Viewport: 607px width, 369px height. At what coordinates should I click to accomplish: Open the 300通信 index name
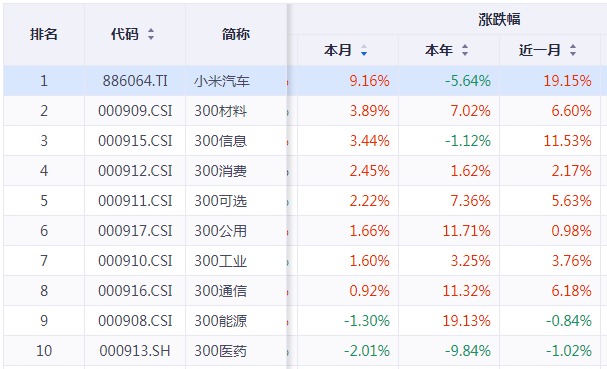[x=220, y=291]
